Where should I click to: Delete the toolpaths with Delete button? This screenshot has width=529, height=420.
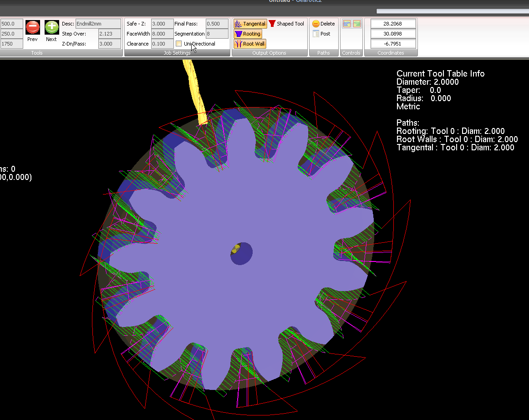324,24
